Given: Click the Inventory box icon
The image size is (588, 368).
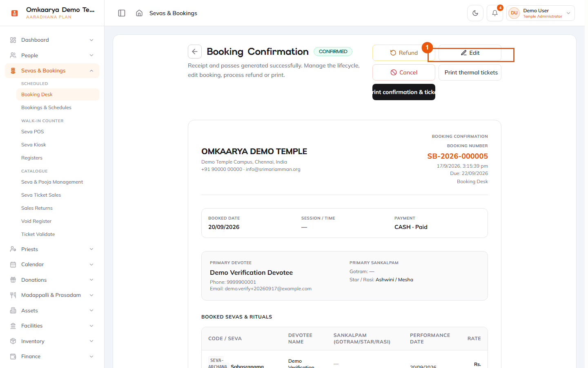Looking at the screenshot, I should [13, 341].
